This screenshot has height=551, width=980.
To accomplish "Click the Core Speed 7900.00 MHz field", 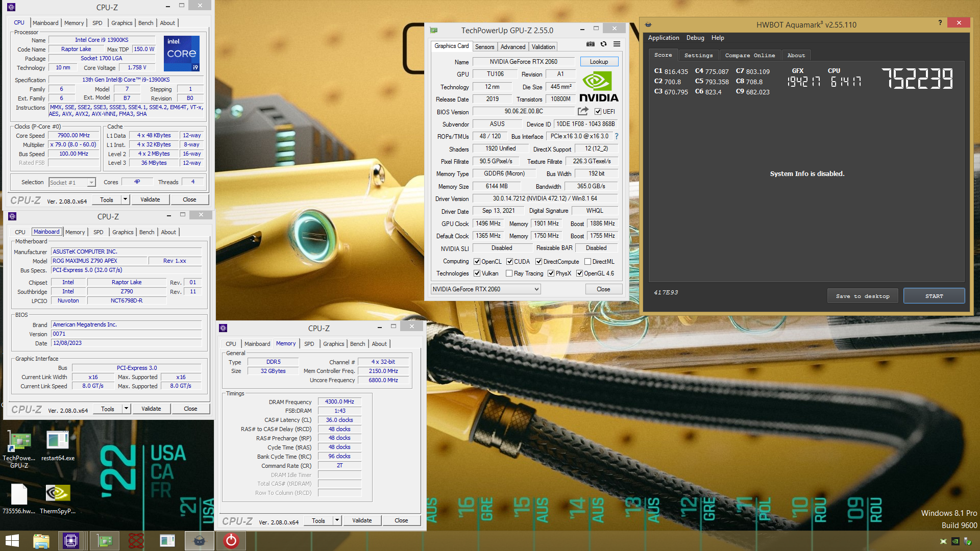I will coord(73,135).
